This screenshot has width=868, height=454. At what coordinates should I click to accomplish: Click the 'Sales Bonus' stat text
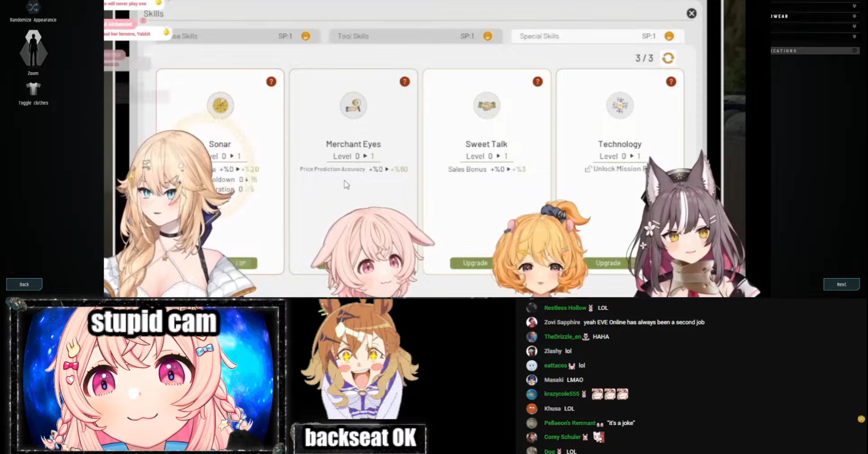(x=467, y=169)
